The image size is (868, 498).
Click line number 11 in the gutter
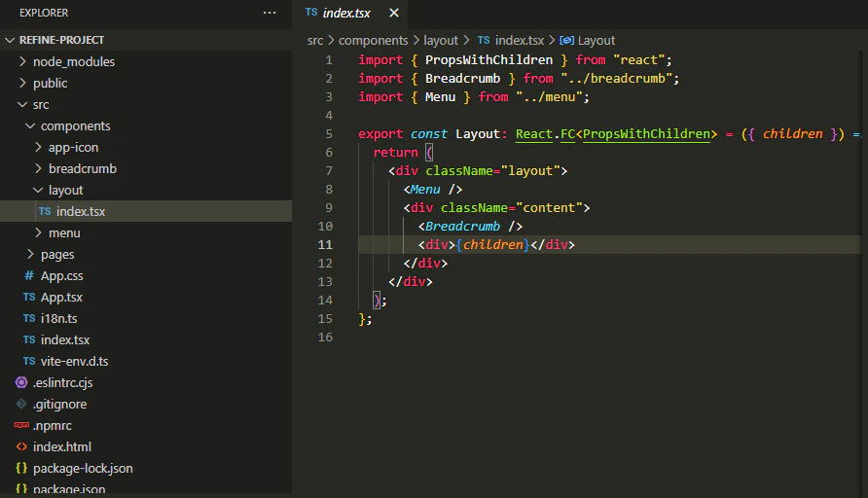[x=325, y=244]
